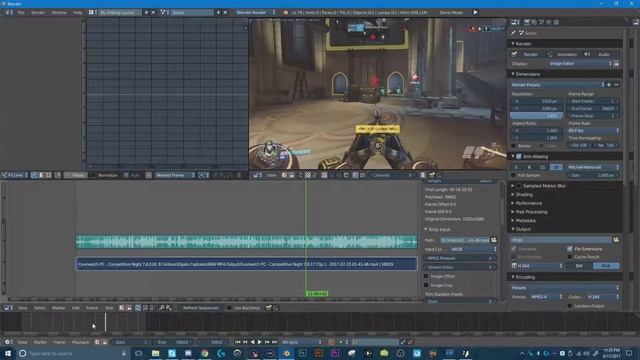This screenshot has width=640, height=360.
Task: Open the Display Image Editor dropdown
Action: point(580,64)
